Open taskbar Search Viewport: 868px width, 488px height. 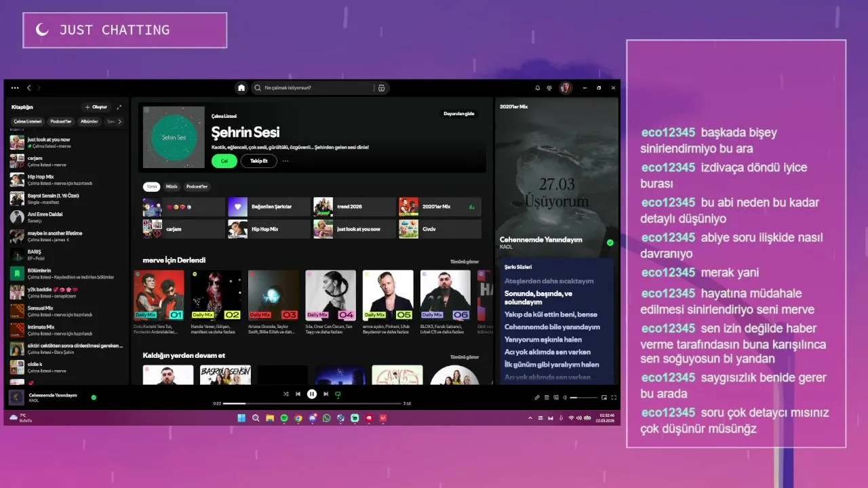click(x=256, y=418)
